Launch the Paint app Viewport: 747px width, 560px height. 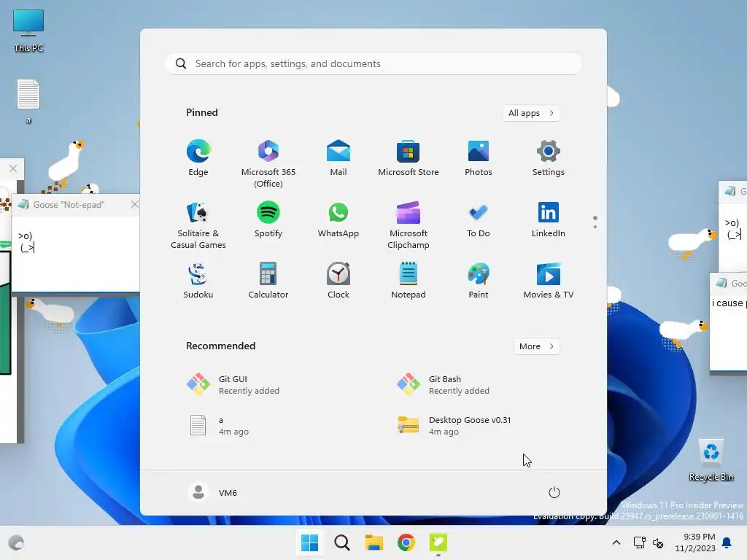479,281
